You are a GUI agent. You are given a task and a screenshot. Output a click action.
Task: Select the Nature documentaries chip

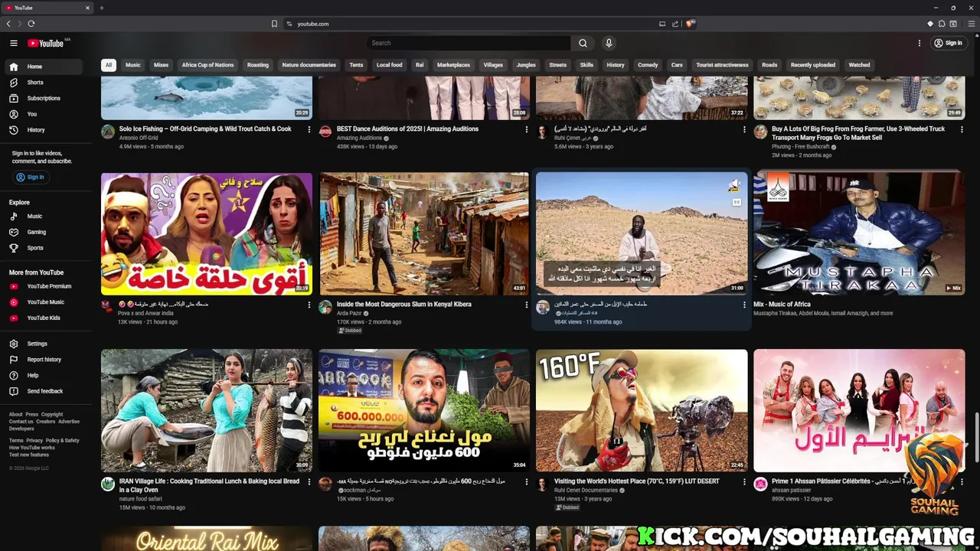[x=309, y=65]
